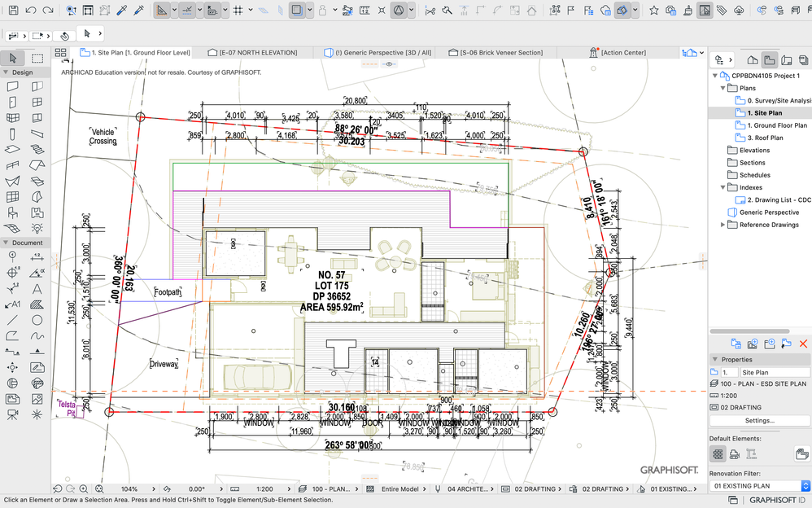The width and height of the screenshot is (812, 508).
Task: Toggle the Grid Snap button
Action: click(x=236, y=9)
